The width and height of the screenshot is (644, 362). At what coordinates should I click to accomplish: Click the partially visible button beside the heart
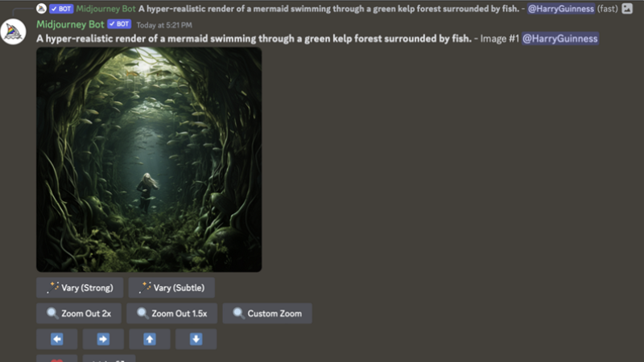(109, 359)
